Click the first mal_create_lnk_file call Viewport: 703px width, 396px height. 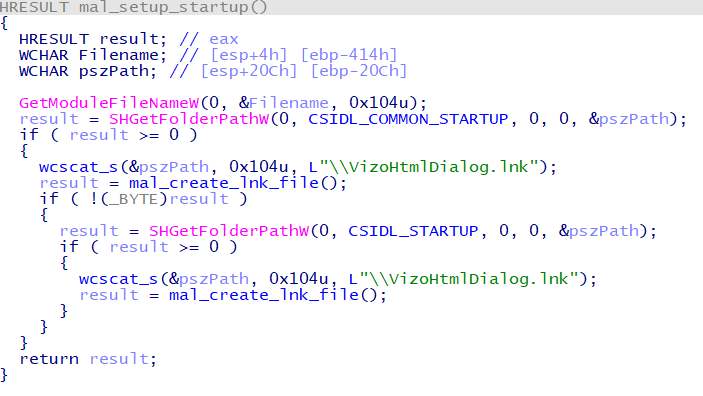click(224, 183)
